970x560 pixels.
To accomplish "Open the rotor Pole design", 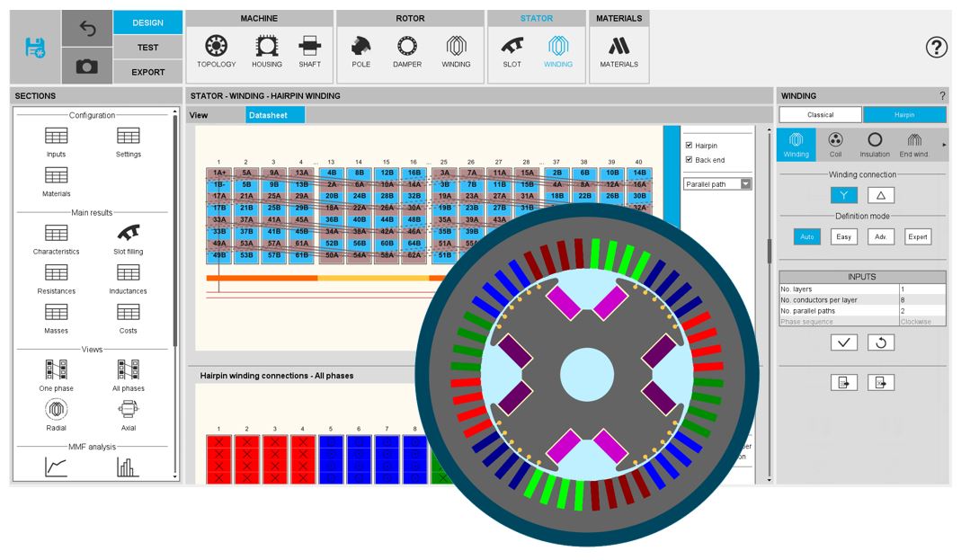I will pos(360,51).
